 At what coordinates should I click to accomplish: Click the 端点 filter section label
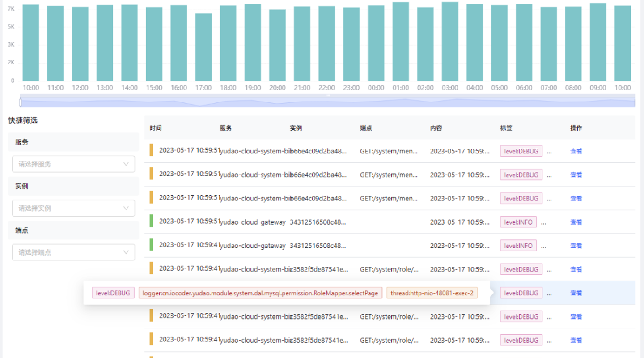[x=21, y=230]
